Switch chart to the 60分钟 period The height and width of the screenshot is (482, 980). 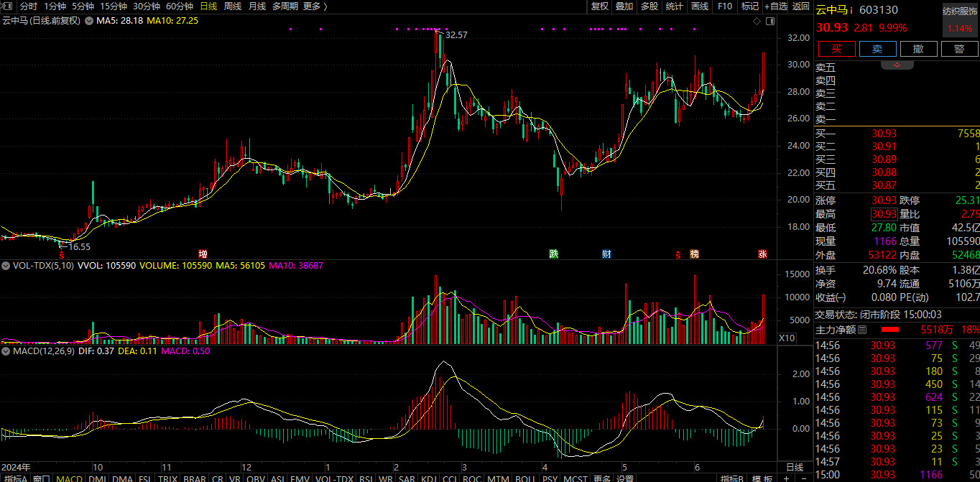[180, 6]
